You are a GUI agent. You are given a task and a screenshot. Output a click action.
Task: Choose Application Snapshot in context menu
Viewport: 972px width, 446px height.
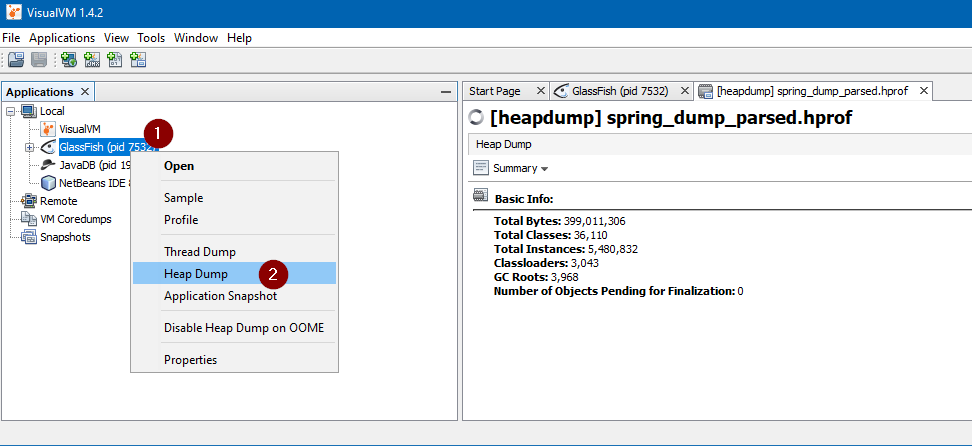pos(234,296)
